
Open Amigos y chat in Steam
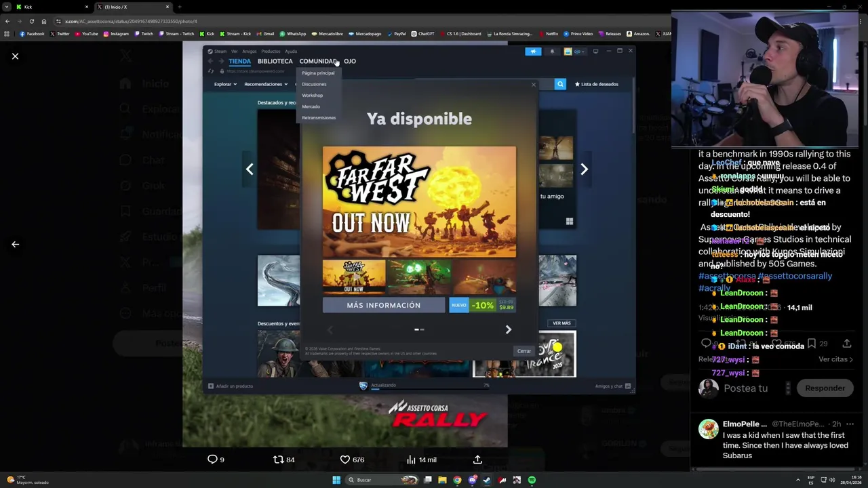(x=613, y=386)
